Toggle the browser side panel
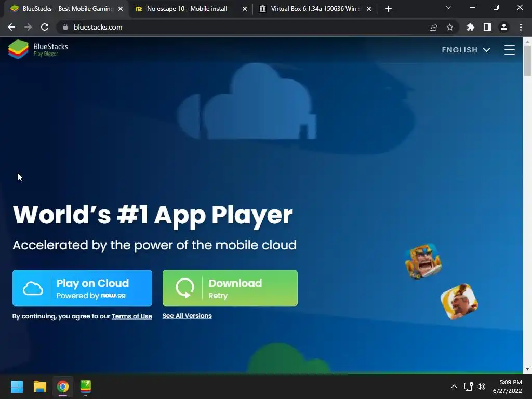 point(487,27)
